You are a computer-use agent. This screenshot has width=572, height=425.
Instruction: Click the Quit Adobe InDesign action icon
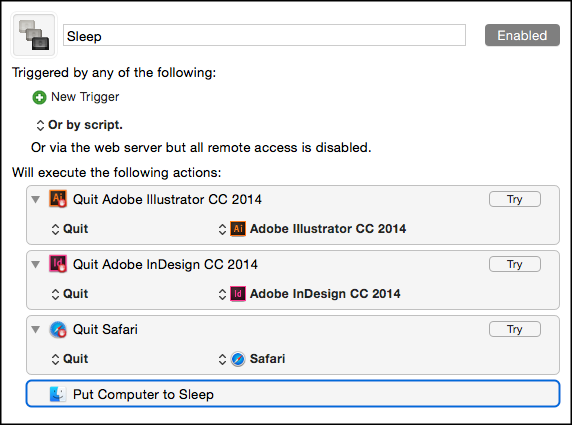coord(58,264)
